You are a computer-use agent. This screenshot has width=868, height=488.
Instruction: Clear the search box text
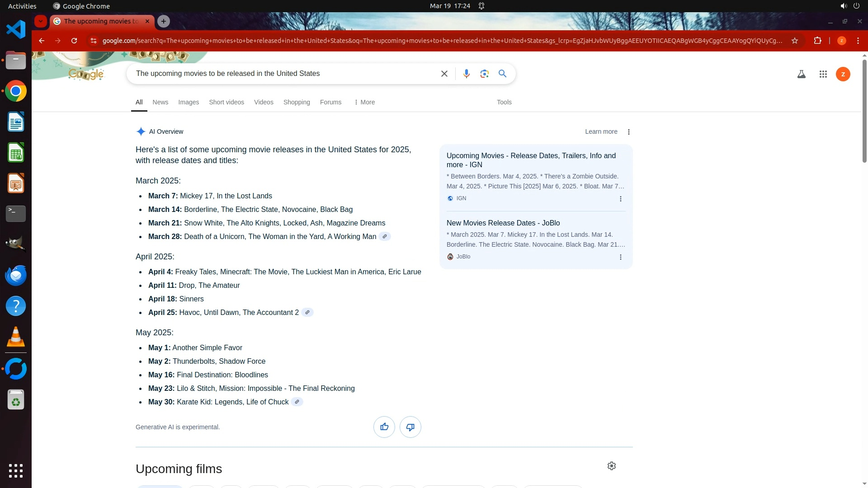click(444, 74)
